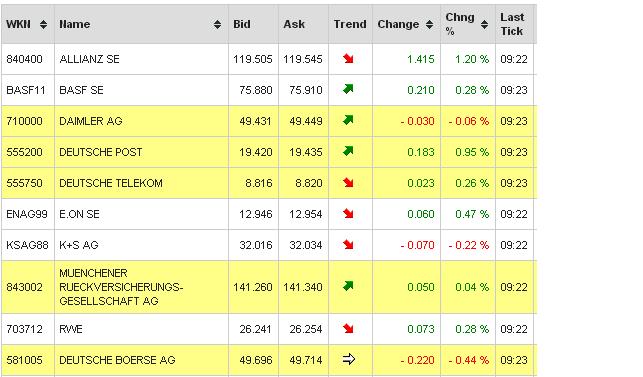
Task: Click change value 0.060
Action: [421, 214]
